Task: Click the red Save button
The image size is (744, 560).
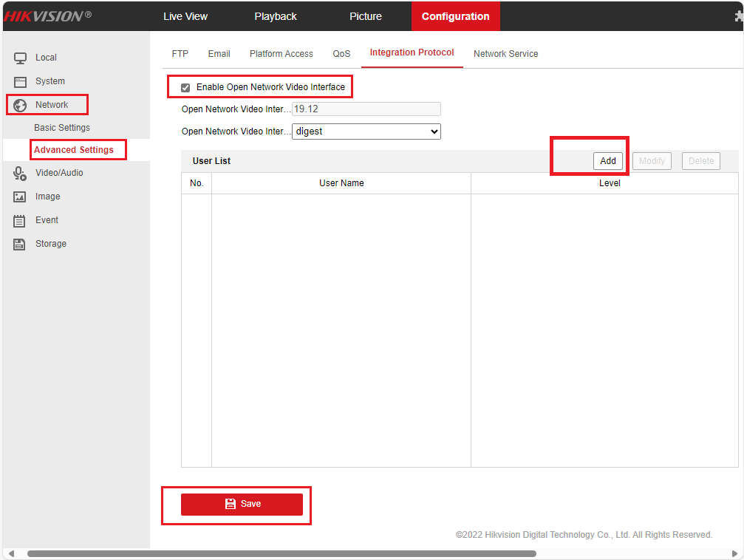Action: 242,504
